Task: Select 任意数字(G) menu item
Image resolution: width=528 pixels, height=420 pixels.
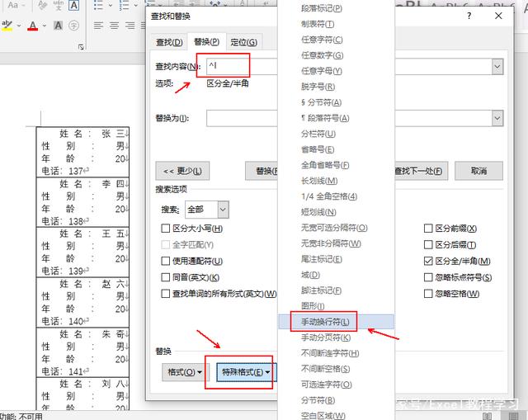Action: [336, 55]
